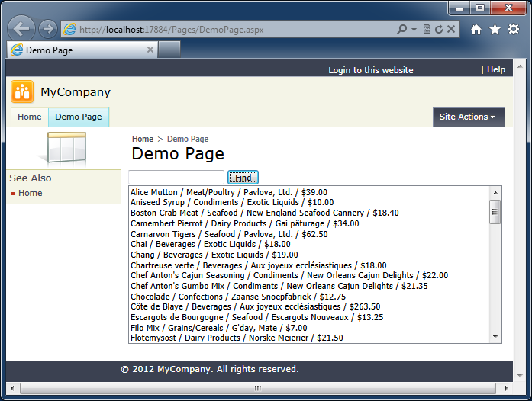Select the Demo Page browser tab
The width and height of the screenshot is (532, 401).
point(82,50)
